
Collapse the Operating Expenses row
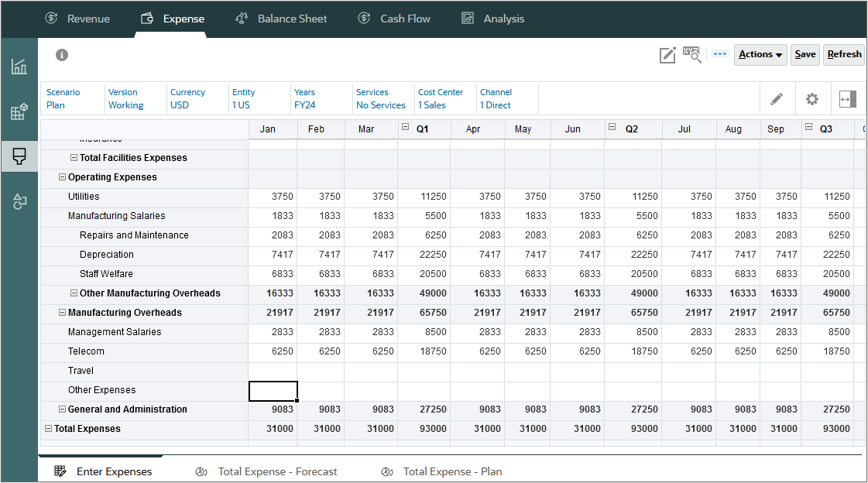point(62,176)
